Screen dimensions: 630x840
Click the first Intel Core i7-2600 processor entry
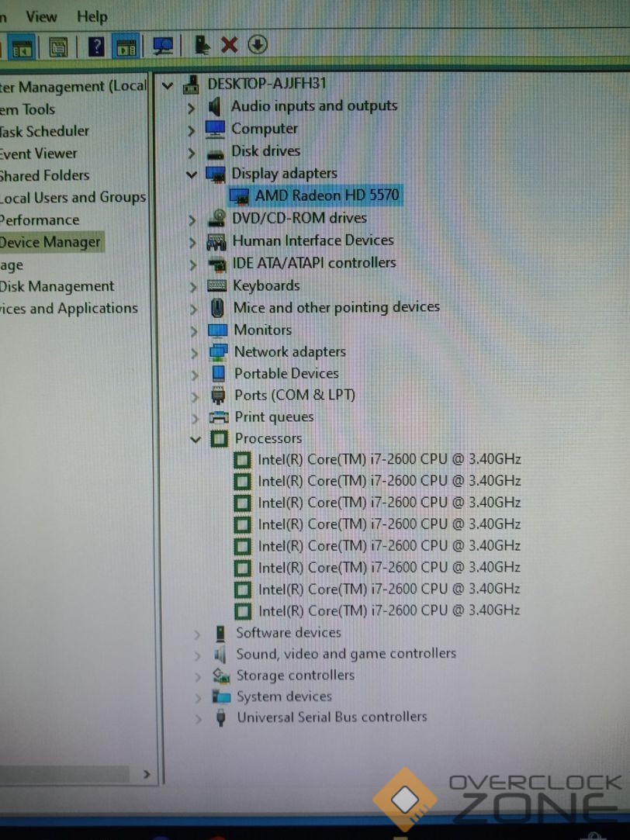tap(388, 459)
